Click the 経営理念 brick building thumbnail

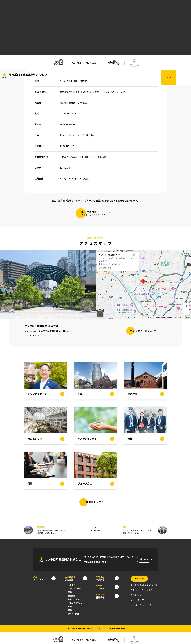click(145, 375)
